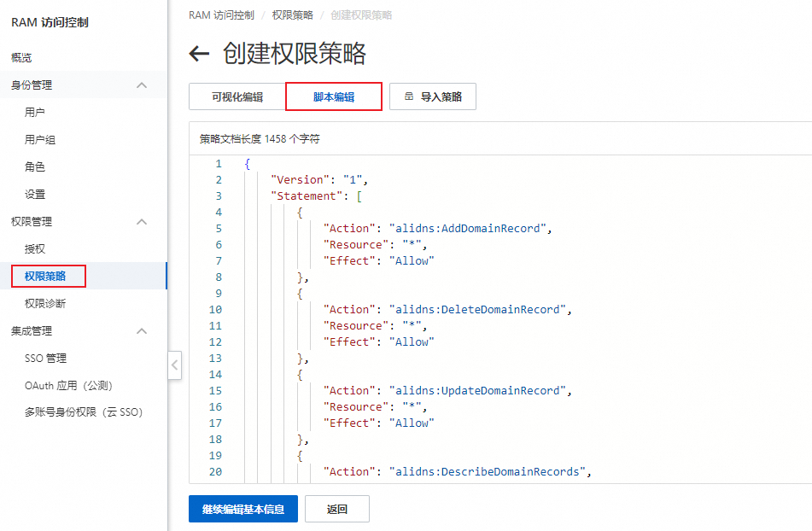This screenshot has width=812, height=531.
Task: Open 授权 in the sidebar
Action: click(x=35, y=249)
